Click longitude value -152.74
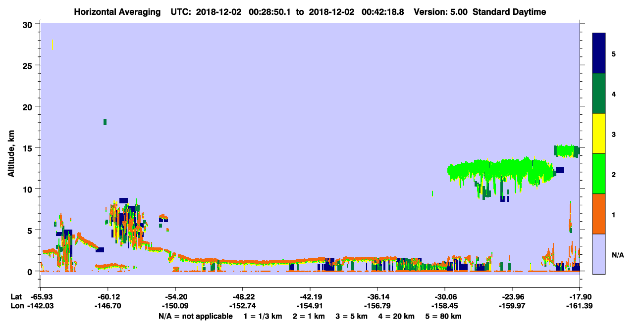The image size is (644, 330). point(243,306)
